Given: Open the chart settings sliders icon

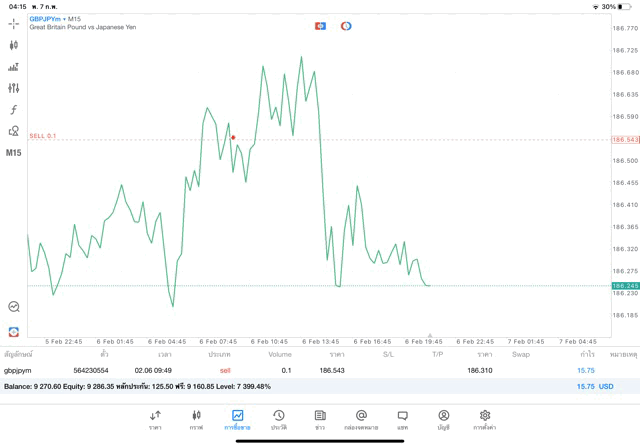Looking at the screenshot, I should [x=14, y=88].
